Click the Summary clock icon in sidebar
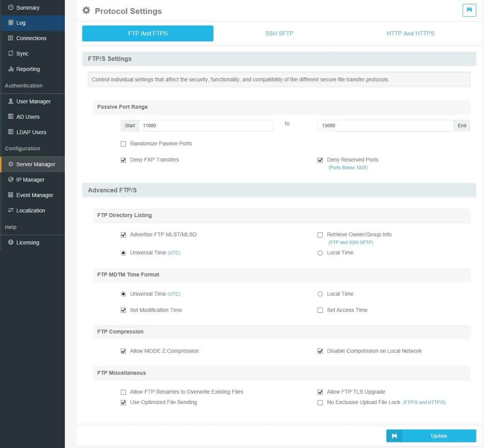484x448 pixels. (x=11, y=7)
